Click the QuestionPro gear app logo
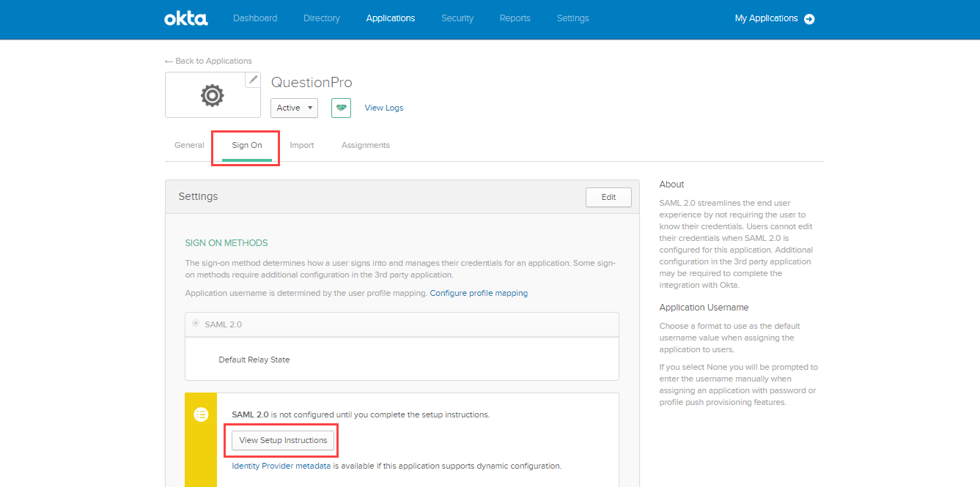The image size is (980, 487). (x=213, y=95)
